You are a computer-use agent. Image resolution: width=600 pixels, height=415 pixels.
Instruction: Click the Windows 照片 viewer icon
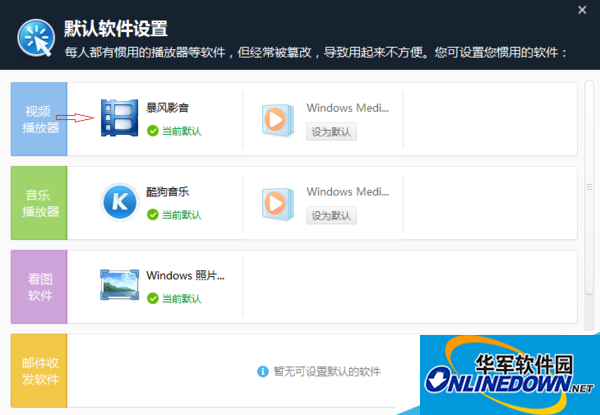click(x=119, y=285)
